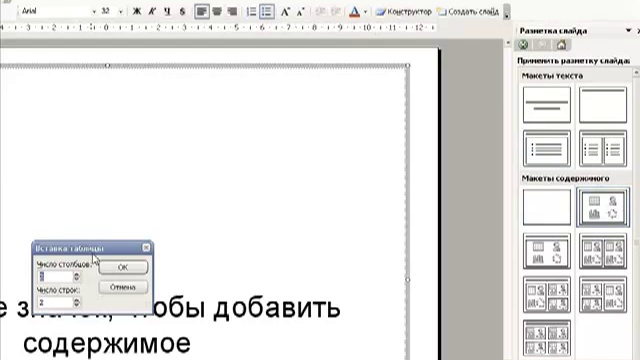Click the Макеты текста heading
Viewport: 640px width, 360px height.
552,76
